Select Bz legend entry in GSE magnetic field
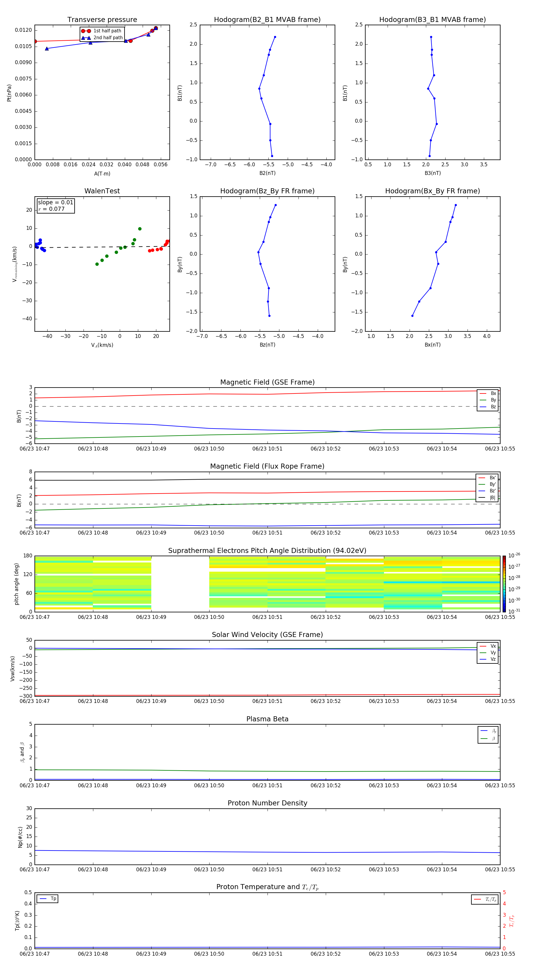The image size is (535, 980). pos(488,407)
